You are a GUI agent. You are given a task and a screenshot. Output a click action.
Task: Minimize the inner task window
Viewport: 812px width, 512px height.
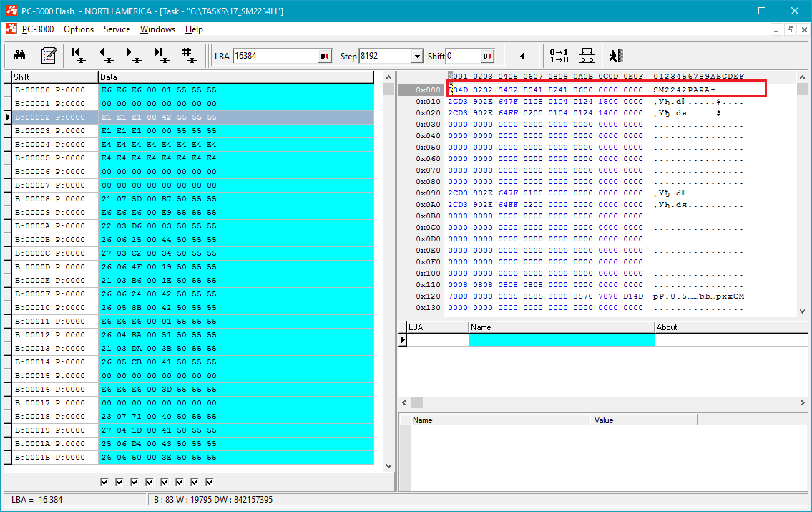coord(776,29)
